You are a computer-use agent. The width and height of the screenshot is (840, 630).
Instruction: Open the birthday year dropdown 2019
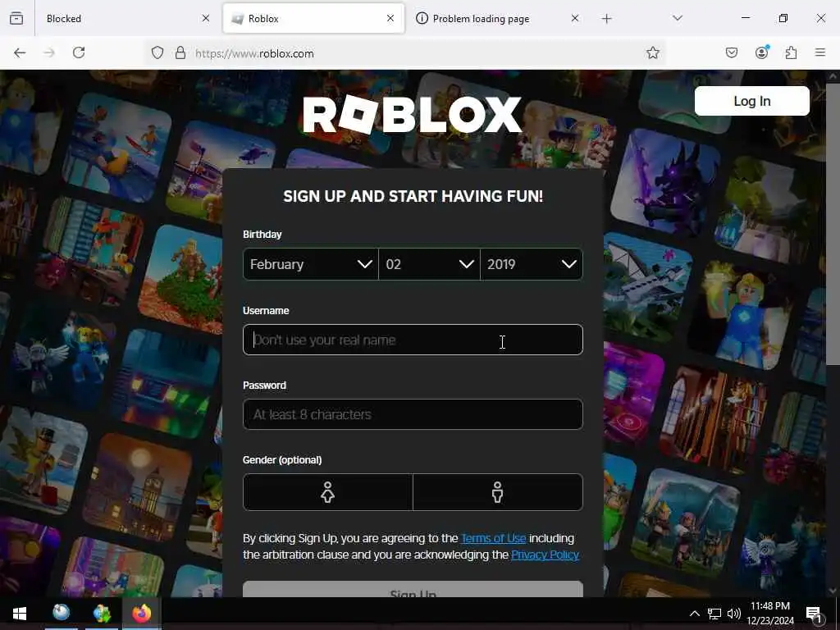click(x=532, y=264)
